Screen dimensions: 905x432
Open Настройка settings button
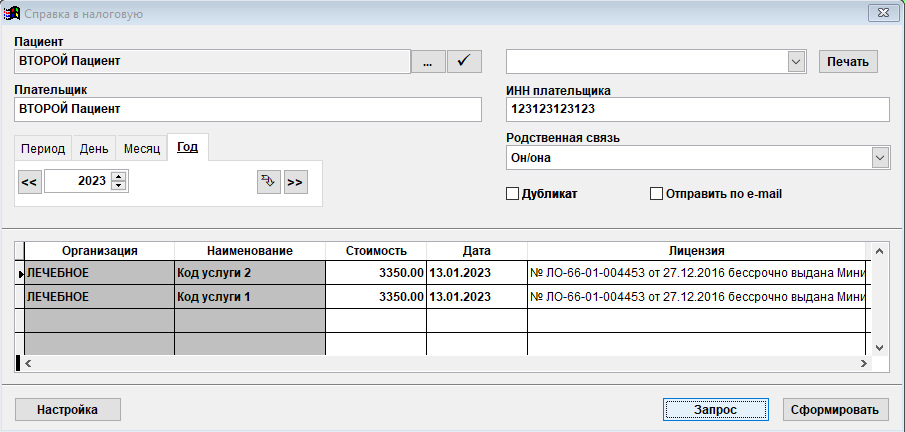pyautogui.click(x=67, y=409)
